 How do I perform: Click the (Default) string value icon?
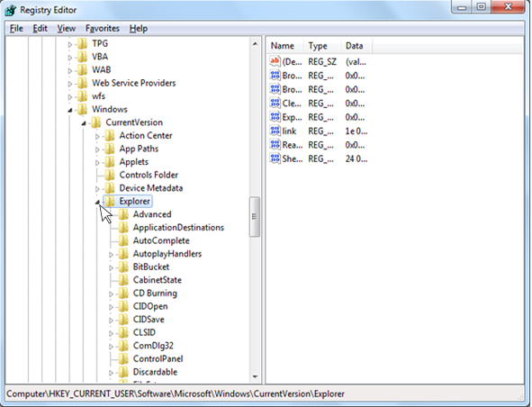click(275, 61)
